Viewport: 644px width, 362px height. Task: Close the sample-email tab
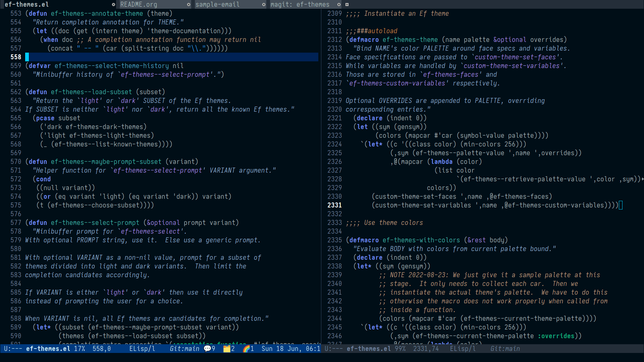coord(264,4)
